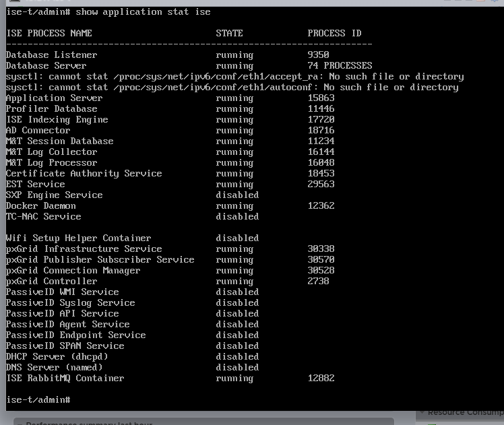
Task: Click the 'disabled' state of DNS Server (named)
Action: point(237,368)
